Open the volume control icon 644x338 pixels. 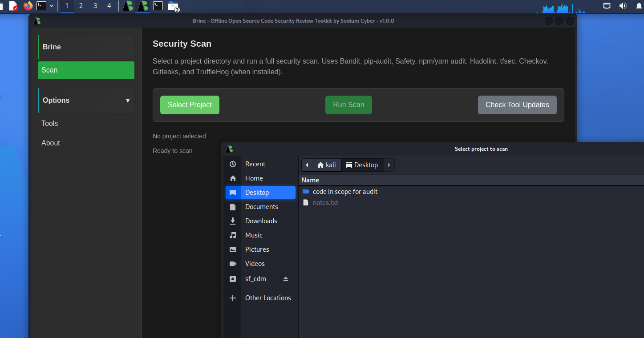(x=623, y=6)
